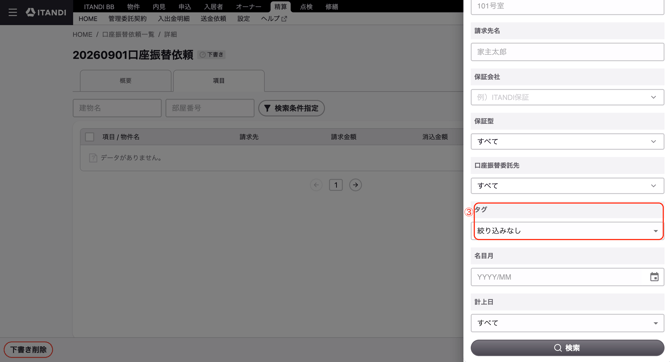Click the 建物名 search field
The width and height of the screenshot is (670, 362).
[117, 108]
